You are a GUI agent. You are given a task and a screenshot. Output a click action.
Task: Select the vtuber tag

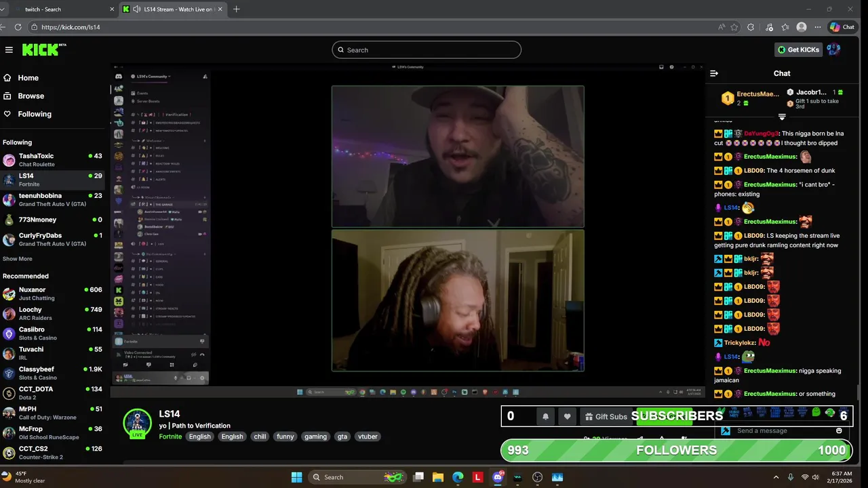(x=368, y=436)
